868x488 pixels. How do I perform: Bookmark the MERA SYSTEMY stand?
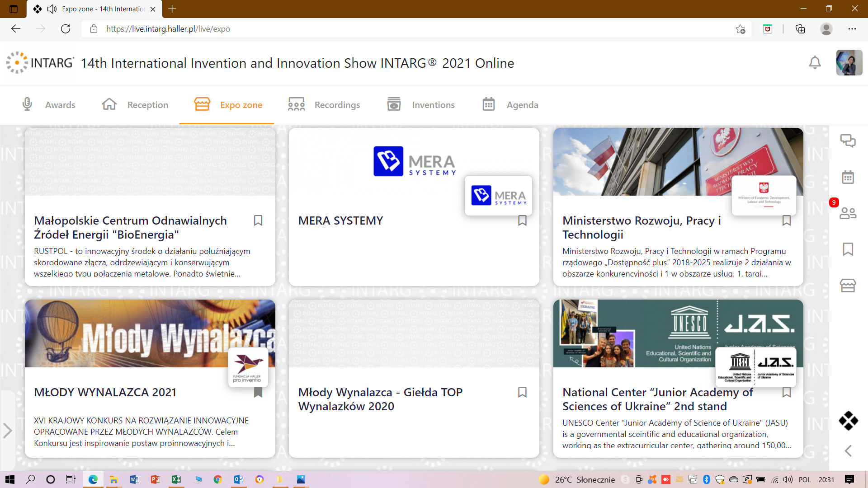pyautogui.click(x=522, y=221)
